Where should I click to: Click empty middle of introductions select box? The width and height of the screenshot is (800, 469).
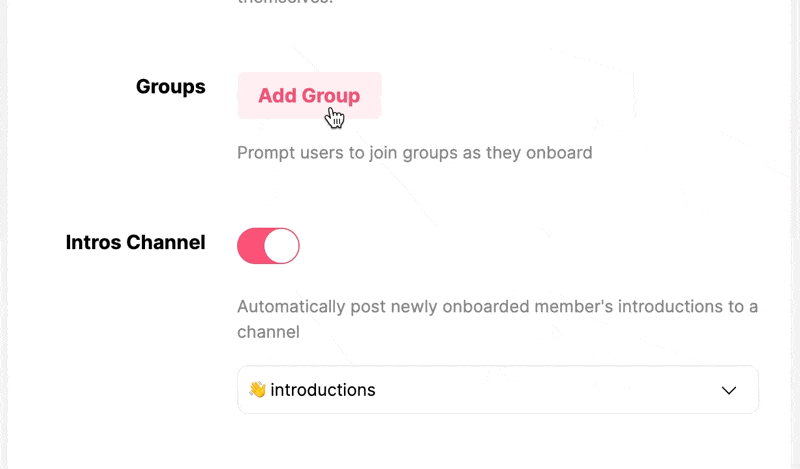[546, 390]
